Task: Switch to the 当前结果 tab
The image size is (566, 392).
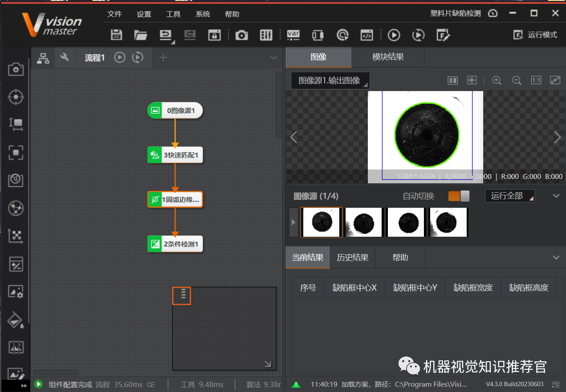Action: coord(308,258)
